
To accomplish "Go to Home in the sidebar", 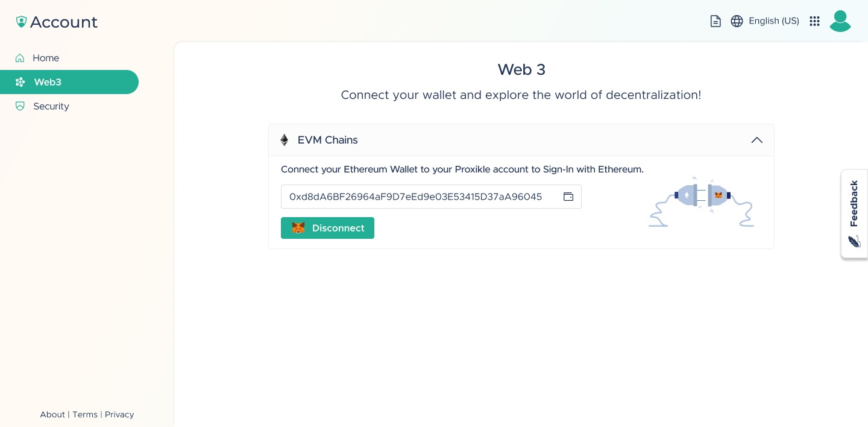I will (x=46, y=58).
